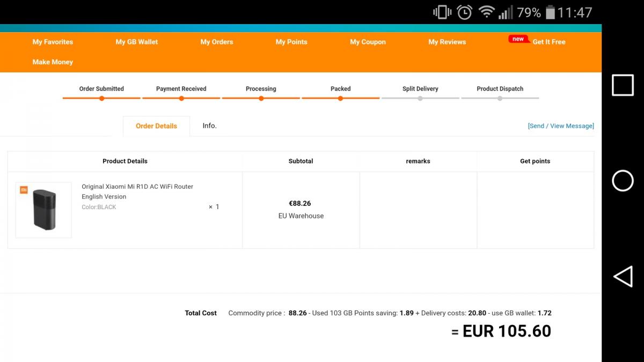644x362 pixels.
Task: Tap the EUR 105.60 total amount
Action: [507, 331]
